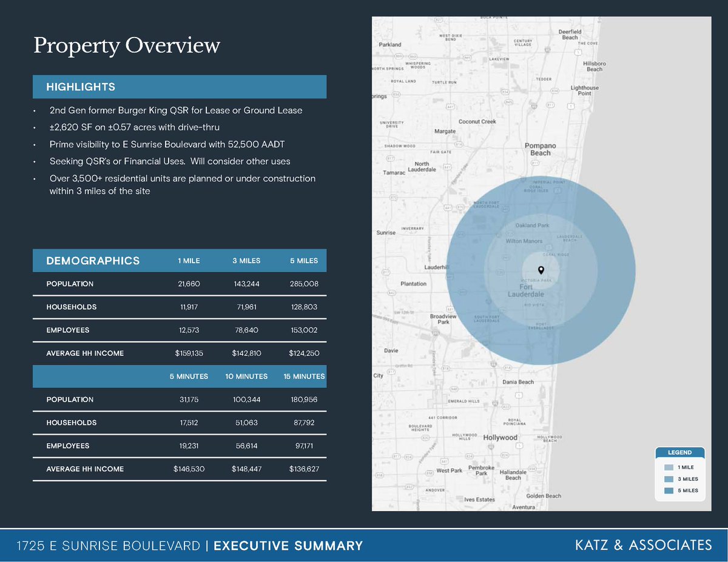Viewport: 728px width, 562px height.
Task: Select average income $136,627
Action: [x=304, y=469]
